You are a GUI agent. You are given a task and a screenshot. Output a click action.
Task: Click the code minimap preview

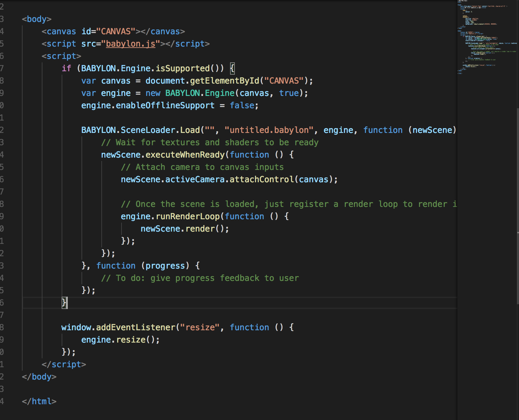point(487,37)
